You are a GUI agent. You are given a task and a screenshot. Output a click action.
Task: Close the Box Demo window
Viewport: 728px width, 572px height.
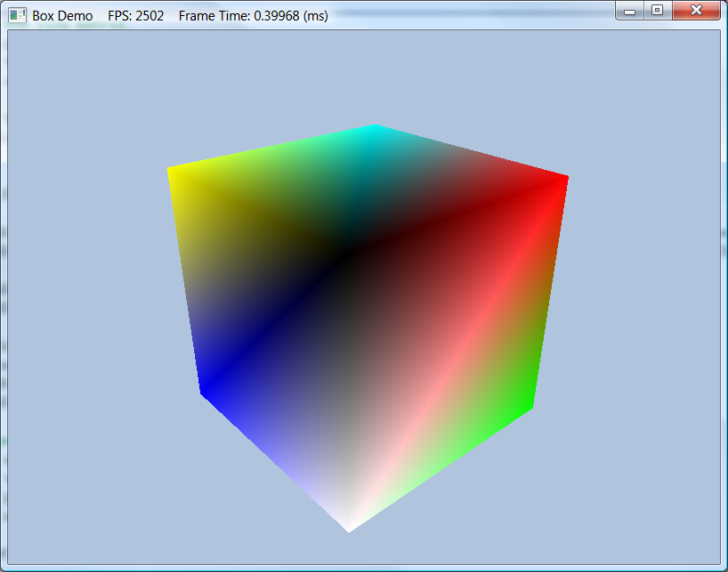point(696,11)
